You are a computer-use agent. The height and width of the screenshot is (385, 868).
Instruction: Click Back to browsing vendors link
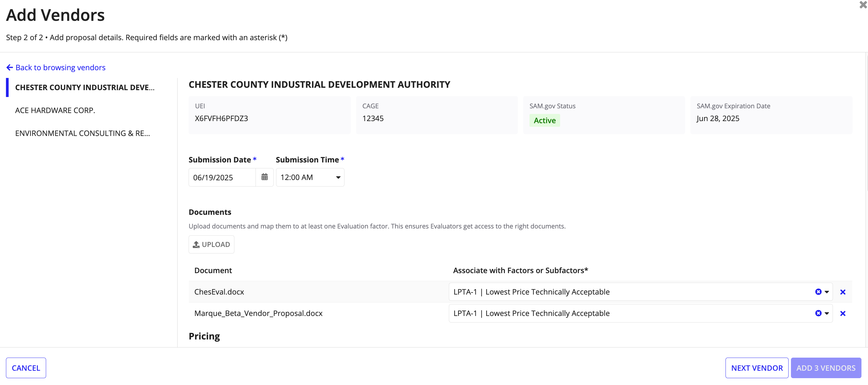[60, 68]
